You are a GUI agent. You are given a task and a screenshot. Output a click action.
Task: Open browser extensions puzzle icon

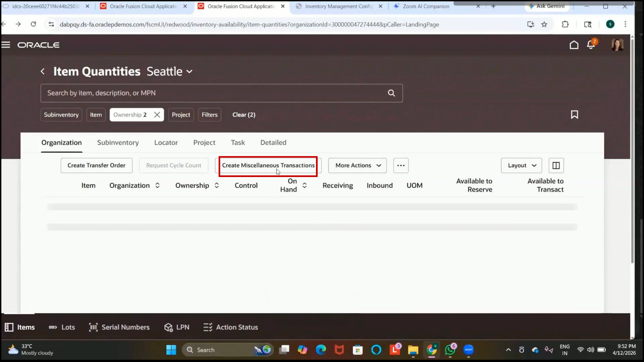tap(565, 24)
